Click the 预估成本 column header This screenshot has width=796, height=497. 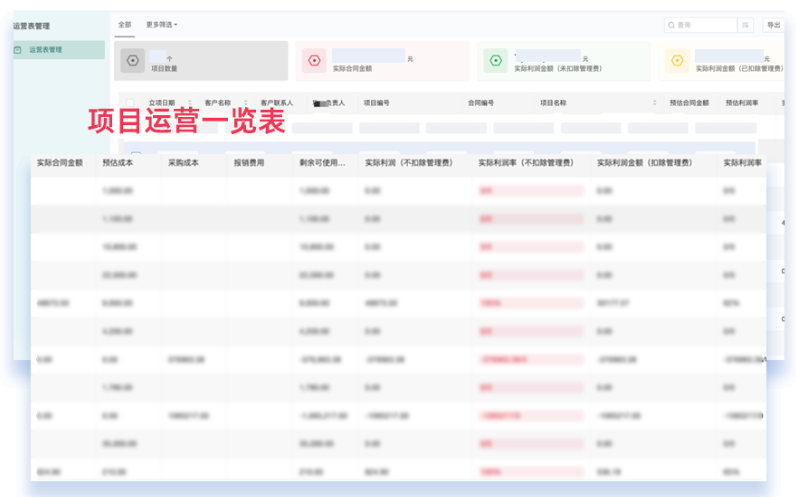(118, 163)
